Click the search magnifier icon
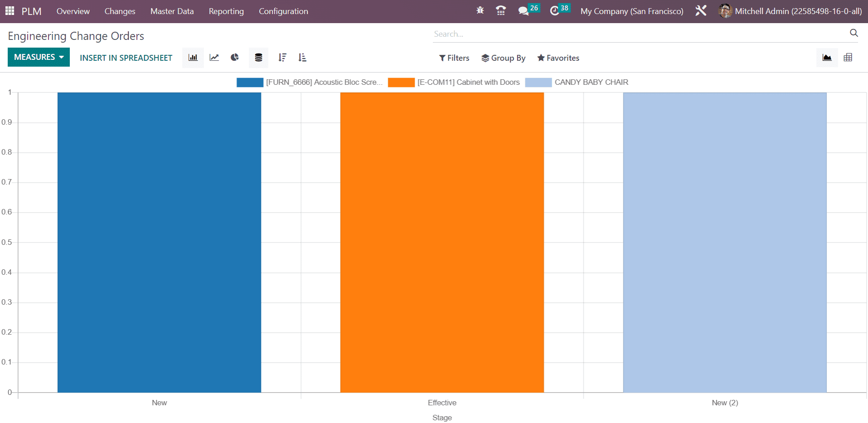 pos(854,33)
